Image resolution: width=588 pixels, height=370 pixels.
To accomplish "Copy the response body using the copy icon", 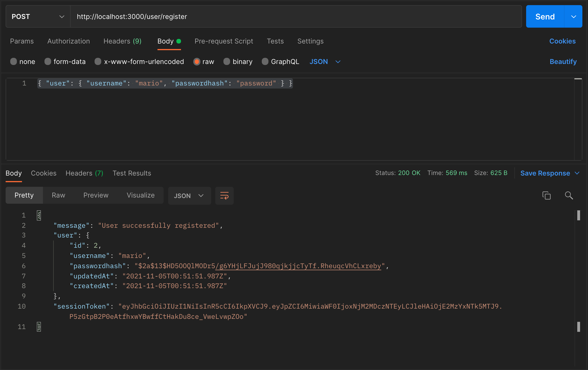I will click(x=547, y=195).
